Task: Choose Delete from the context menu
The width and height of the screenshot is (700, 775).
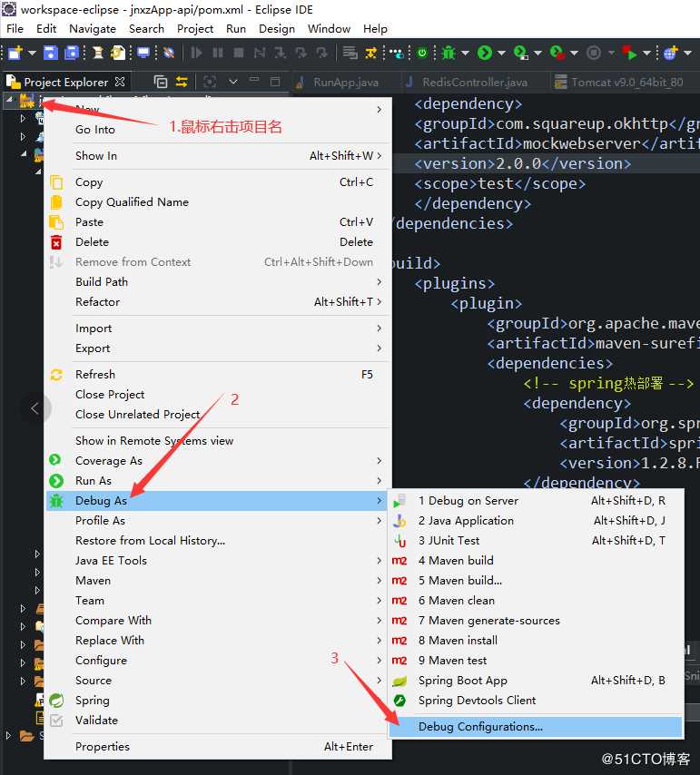Action: [x=218, y=242]
